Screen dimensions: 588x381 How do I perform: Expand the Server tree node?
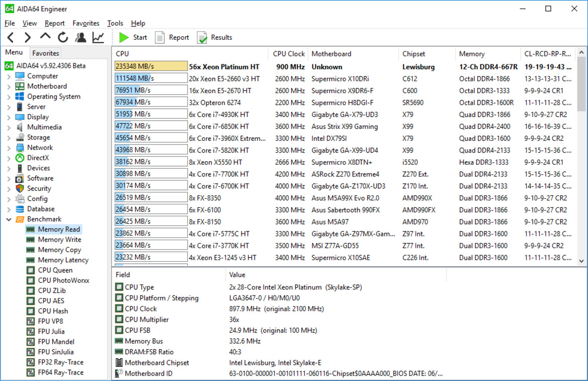click(x=9, y=107)
